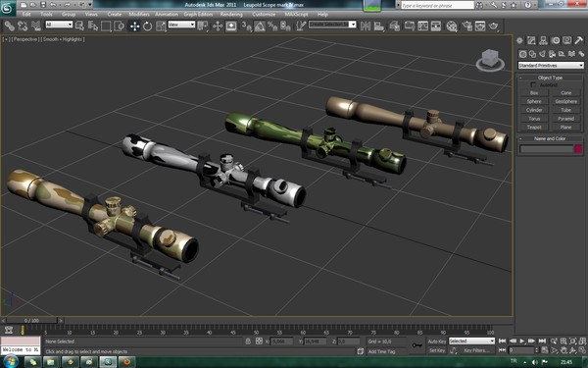Click the Unlink Selection icon
This screenshot has width=588, height=368.
point(23,26)
